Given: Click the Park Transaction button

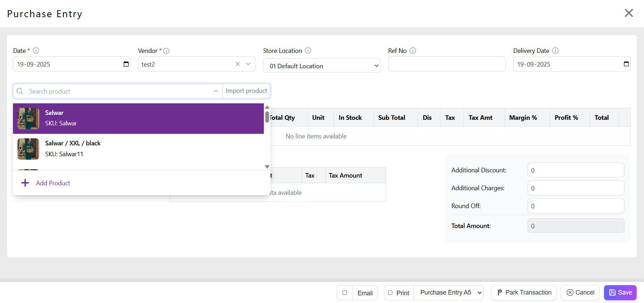Looking at the screenshot, I should [x=523, y=292].
